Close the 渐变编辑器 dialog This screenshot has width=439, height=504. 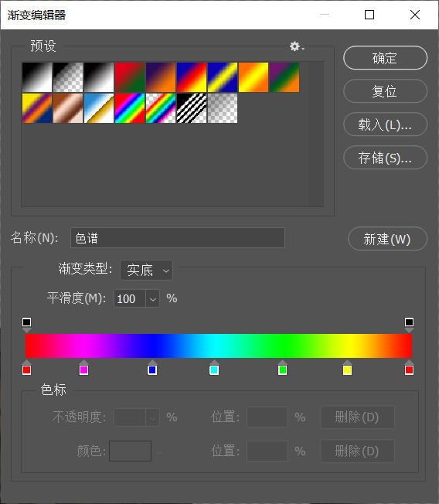click(415, 15)
